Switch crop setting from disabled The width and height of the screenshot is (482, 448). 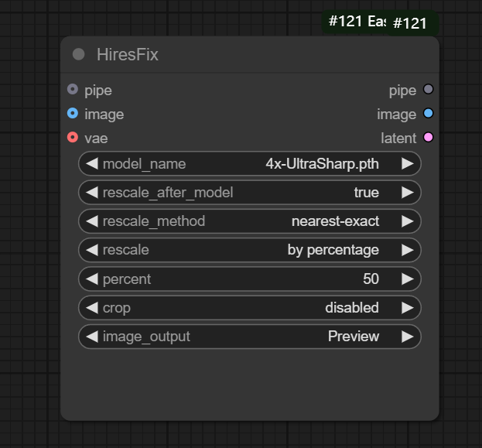click(351, 307)
